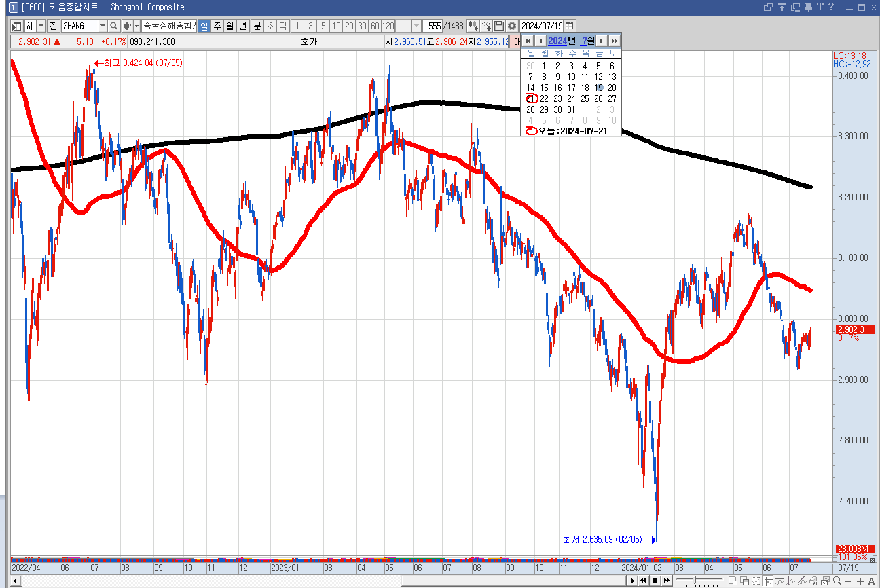This screenshot has width=880, height=588.
Task: Click the Q magnifier icon in bottom bar
Action: coord(837,581)
